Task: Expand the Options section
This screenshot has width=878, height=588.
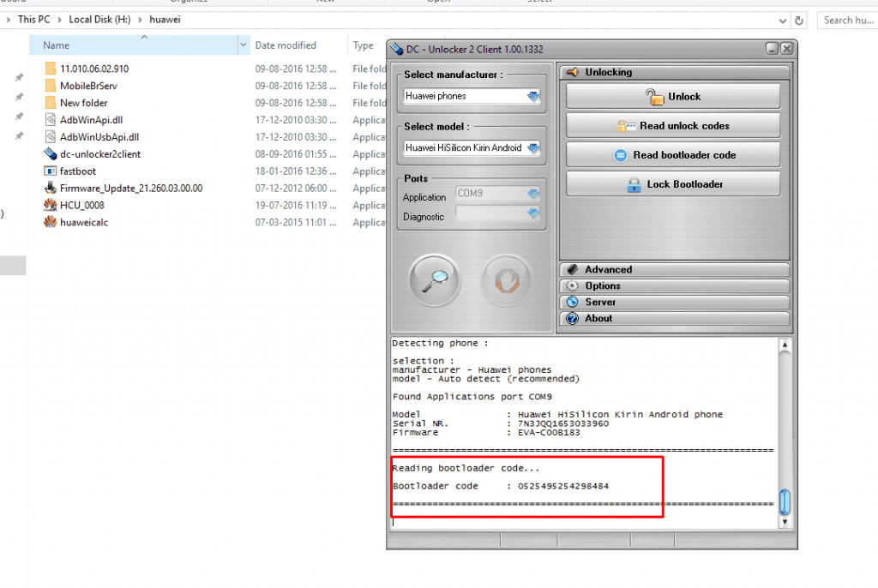Action: click(x=674, y=285)
